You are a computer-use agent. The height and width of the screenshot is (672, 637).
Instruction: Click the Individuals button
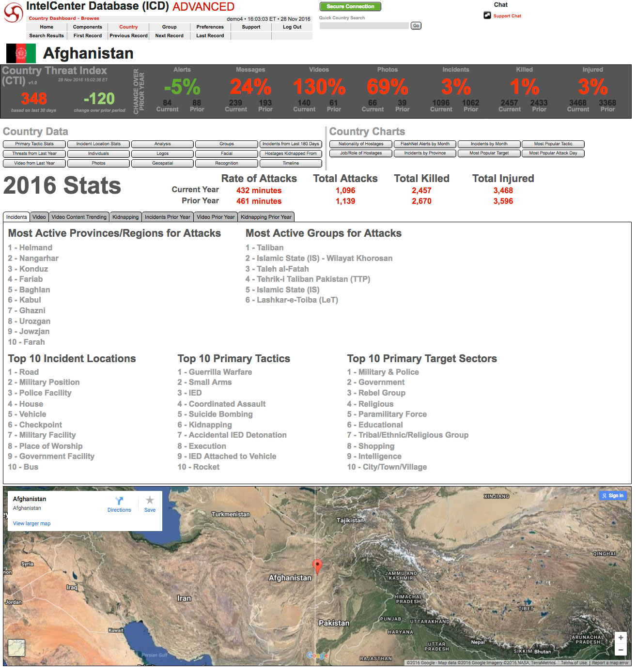coord(98,154)
